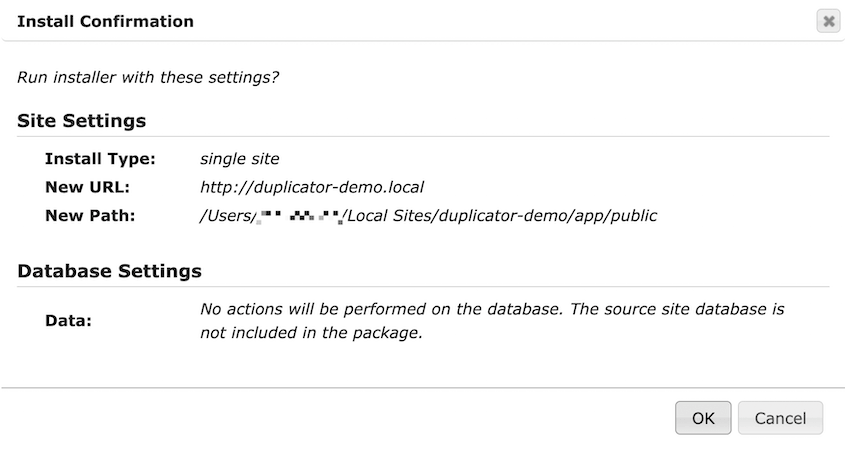845x451 pixels.
Task: Cancel the installer confirmation
Action: (x=780, y=418)
